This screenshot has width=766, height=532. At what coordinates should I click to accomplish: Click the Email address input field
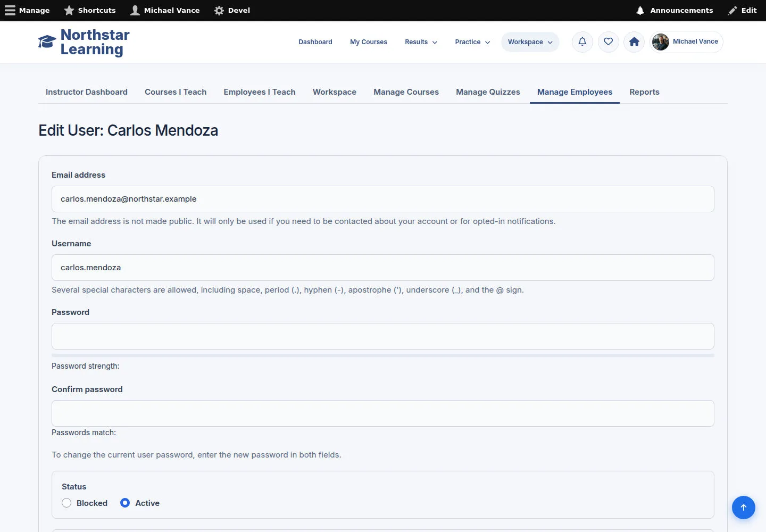point(383,199)
